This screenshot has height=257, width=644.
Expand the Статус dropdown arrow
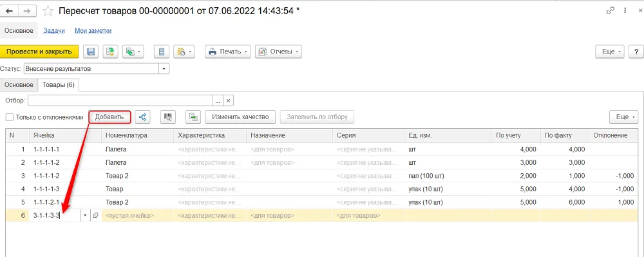[x=164, y=69]
